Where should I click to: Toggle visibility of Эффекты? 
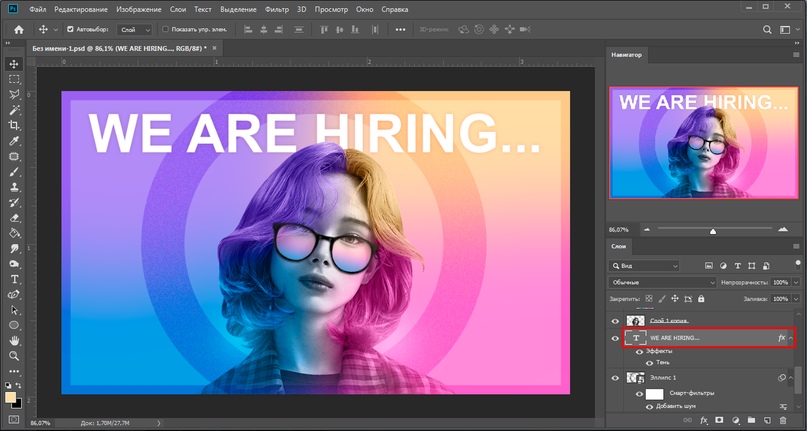point(640,352)
